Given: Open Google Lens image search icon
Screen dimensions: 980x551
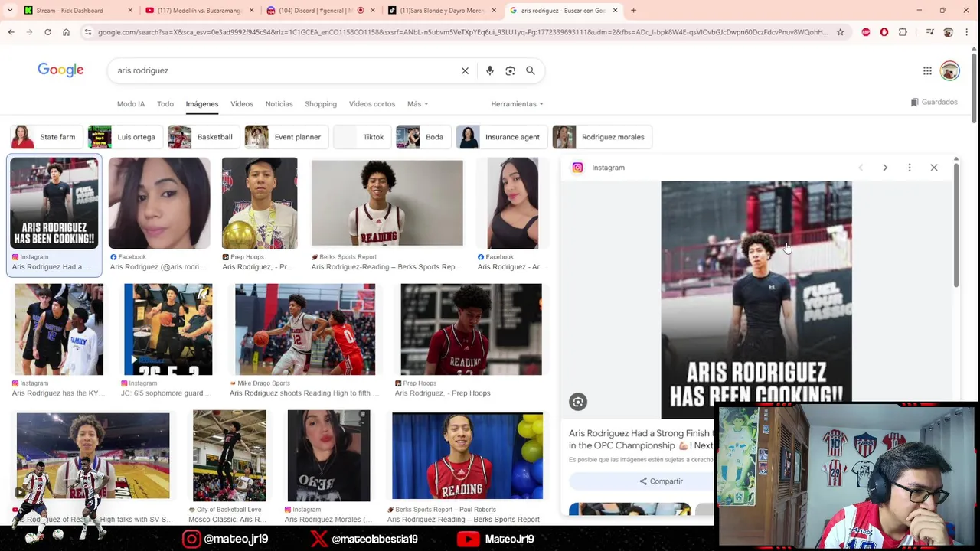Looking at the screenshot, I should tap(510, 70).
